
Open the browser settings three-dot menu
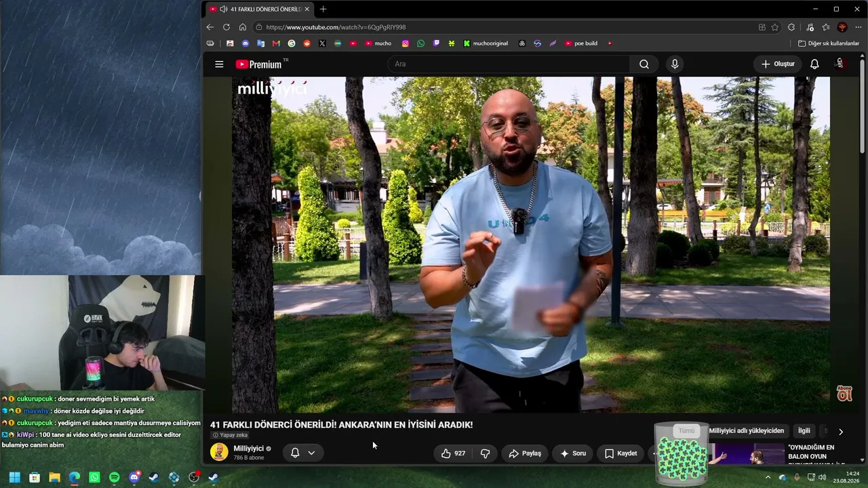point(859,27)
